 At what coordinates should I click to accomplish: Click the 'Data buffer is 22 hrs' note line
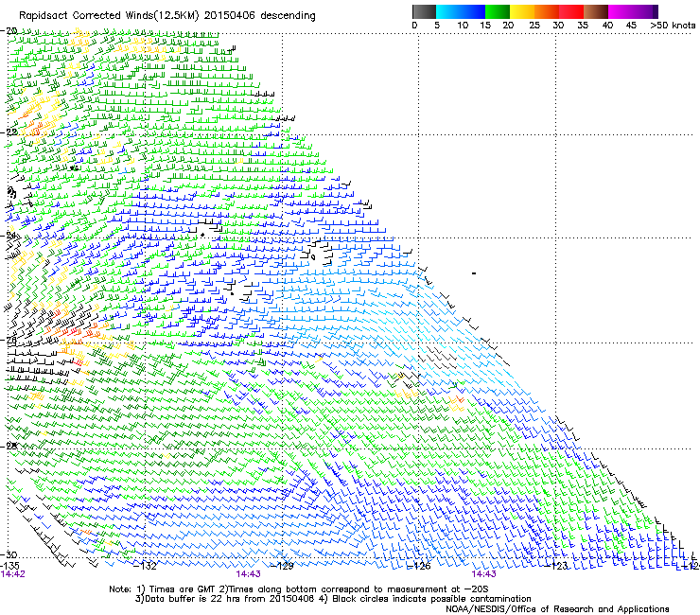333,599
